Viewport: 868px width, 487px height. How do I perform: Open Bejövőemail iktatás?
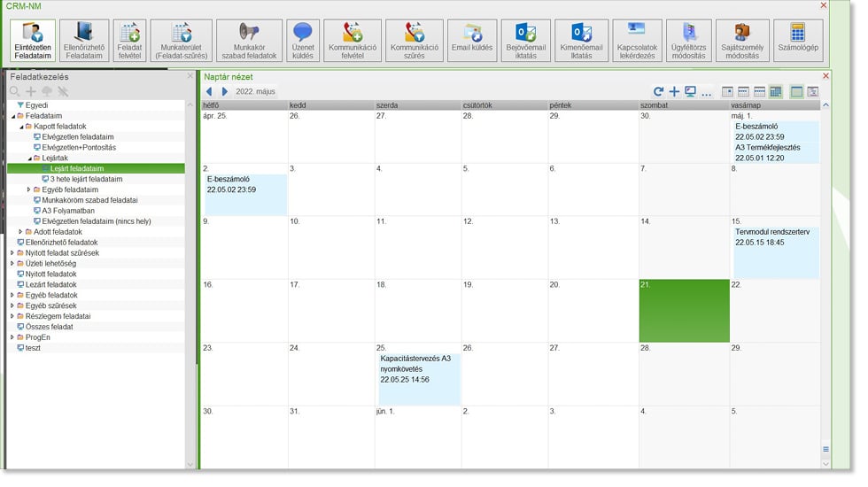tap(526, 41)
